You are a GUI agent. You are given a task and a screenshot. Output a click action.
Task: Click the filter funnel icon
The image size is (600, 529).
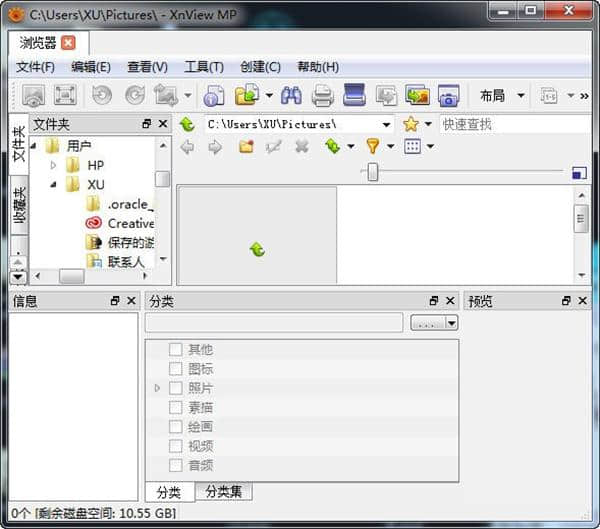(373, 146)
